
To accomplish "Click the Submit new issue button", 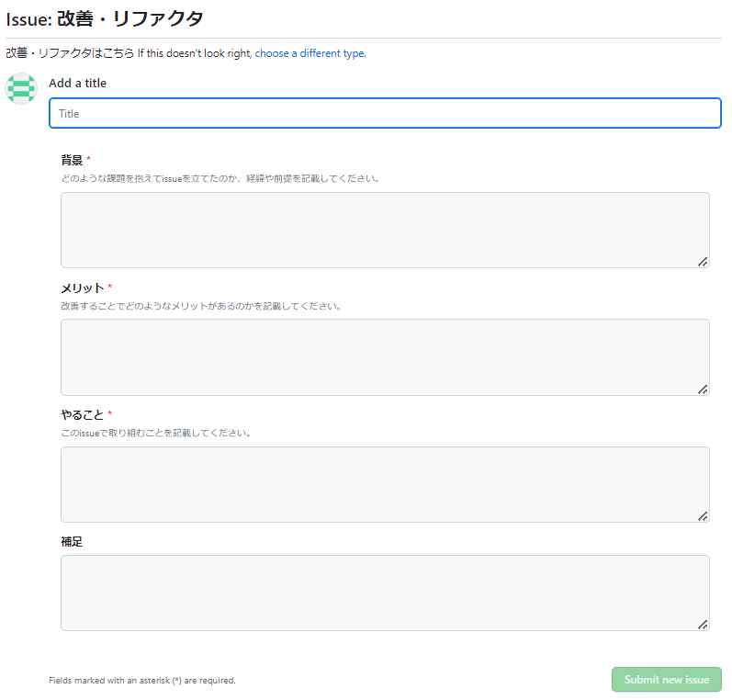I will click(666, 680).
